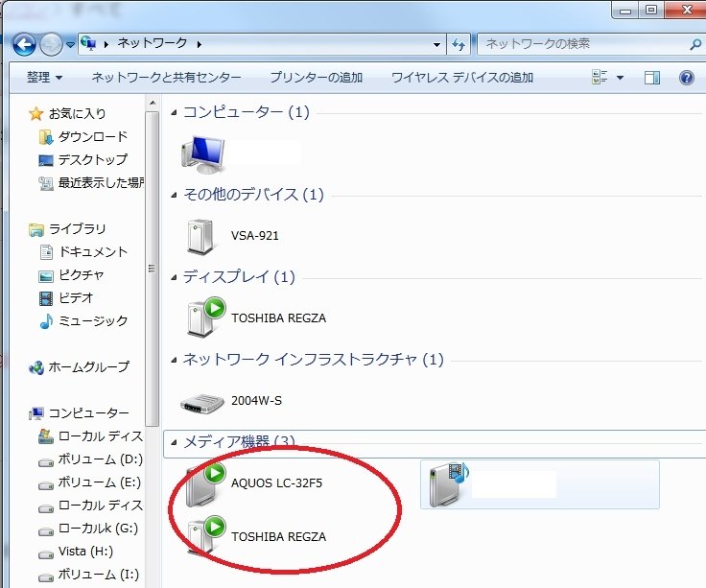This screenshot has height=588, width=706.
Task: Collapse the その他のデバイス (1) group
Action: click(174, 195)
